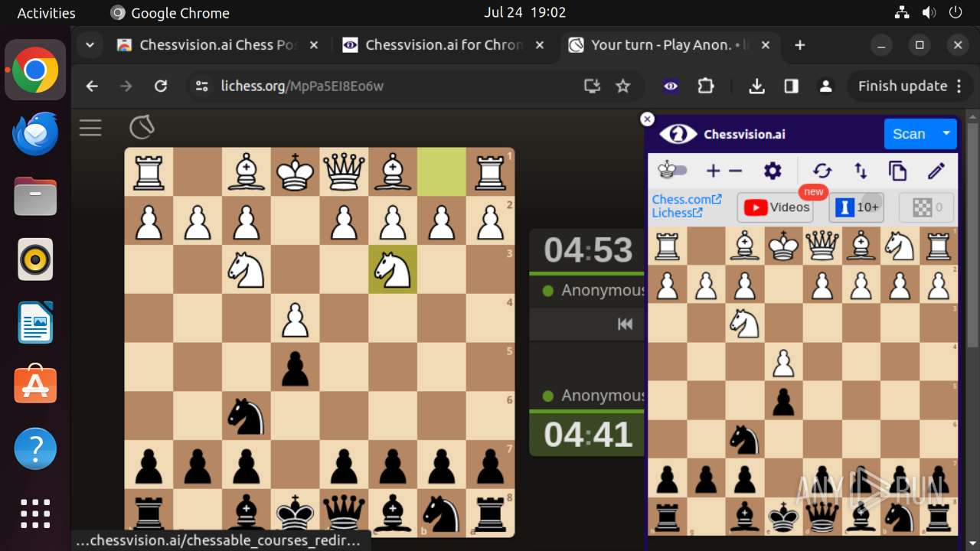Open Ubuntu Software from the dock

(35, 385)
